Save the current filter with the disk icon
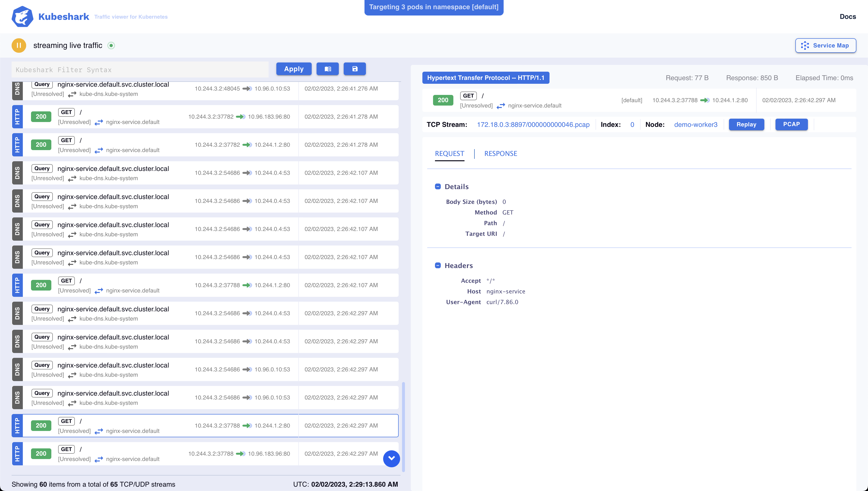This screenshot has width=868, height=491. tap(354, 69)
